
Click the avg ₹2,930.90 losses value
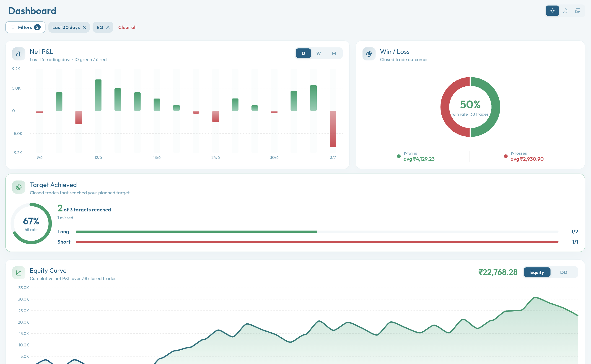tap(527, 159)
